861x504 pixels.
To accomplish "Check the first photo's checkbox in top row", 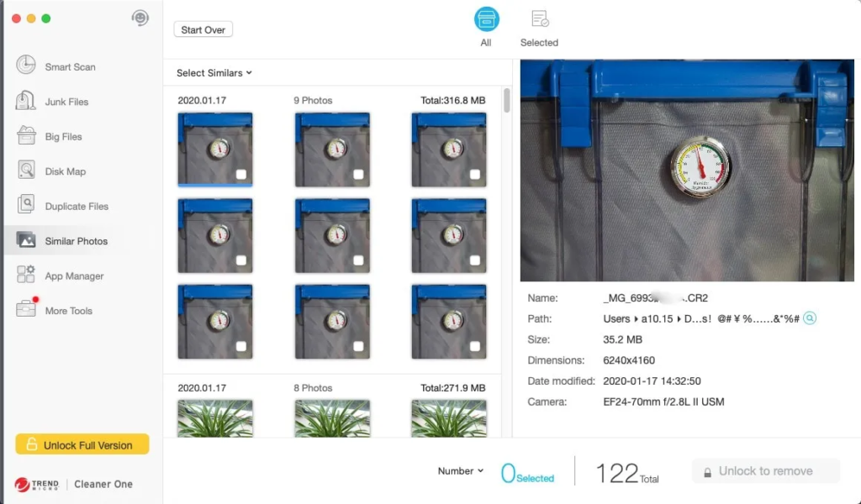I will tap(241, 175).
